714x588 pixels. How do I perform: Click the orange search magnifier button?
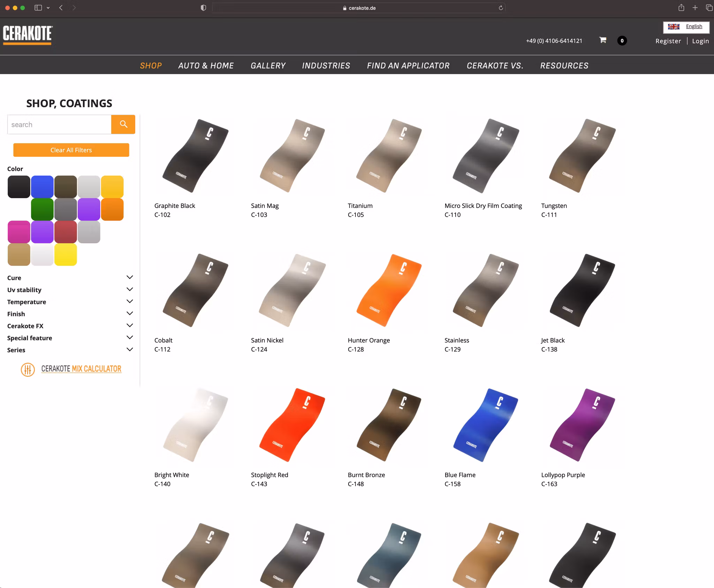pyautogui.click(x=123, y=124)
